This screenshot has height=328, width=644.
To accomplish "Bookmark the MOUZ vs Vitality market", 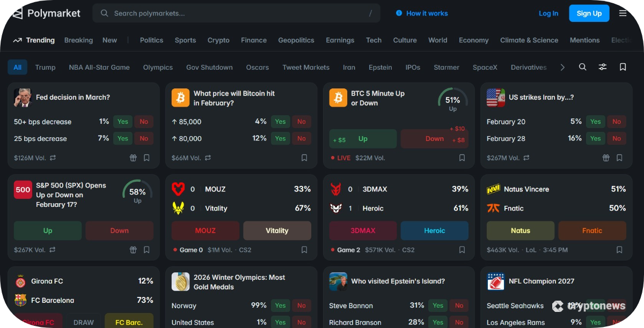I will (x=304, y=250).
